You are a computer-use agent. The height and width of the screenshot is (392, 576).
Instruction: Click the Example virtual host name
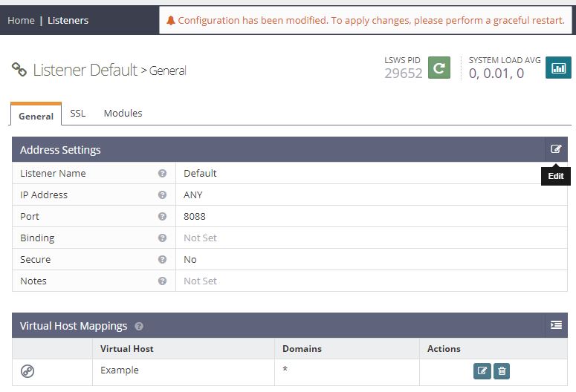tap(120, 370)
